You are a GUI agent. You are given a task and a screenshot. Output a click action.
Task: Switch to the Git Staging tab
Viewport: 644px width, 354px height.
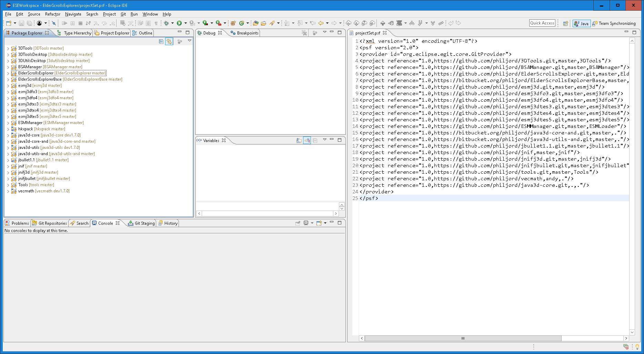click(x=142, y=223)
